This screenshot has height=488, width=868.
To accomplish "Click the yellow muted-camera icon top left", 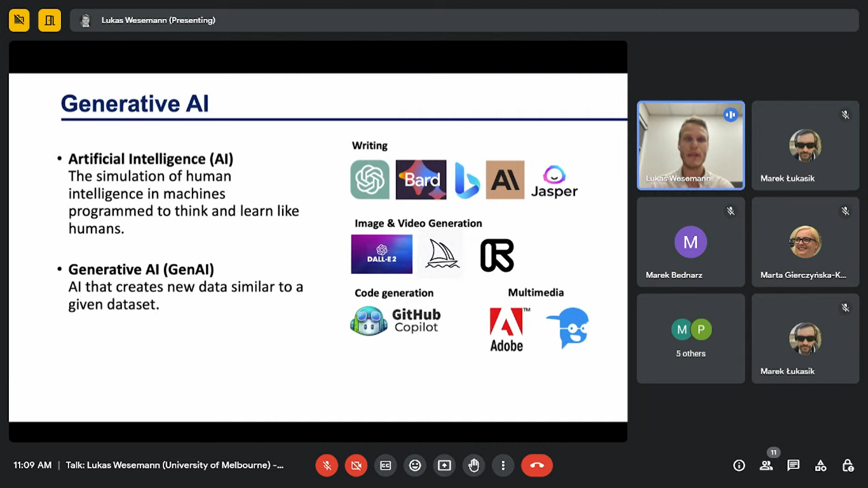I will 19,20.
